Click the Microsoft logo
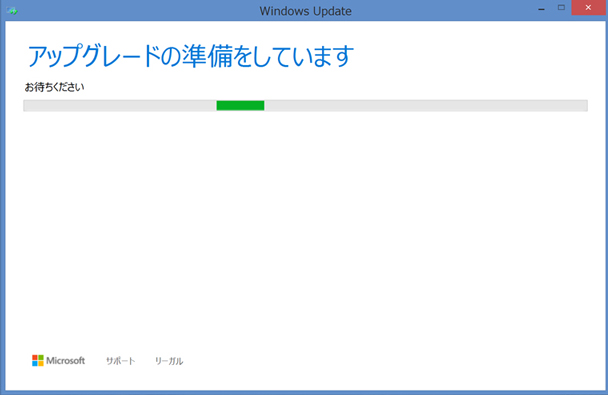The image size is (608, 395). click(59, 361)
